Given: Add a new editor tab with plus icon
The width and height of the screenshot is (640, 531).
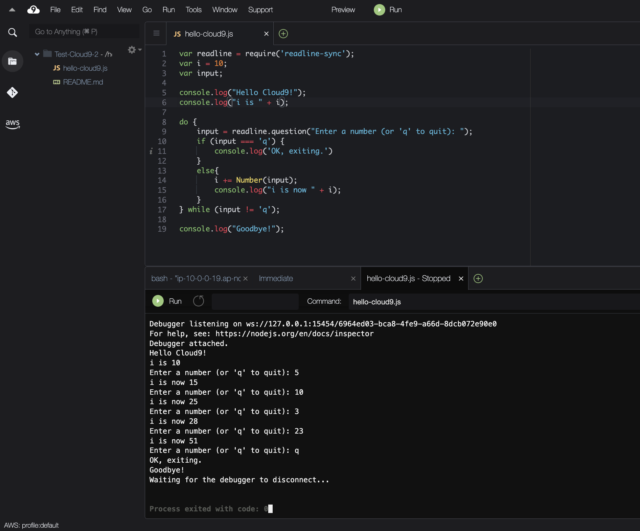Looking at the screenshot, I should [283, 34].
